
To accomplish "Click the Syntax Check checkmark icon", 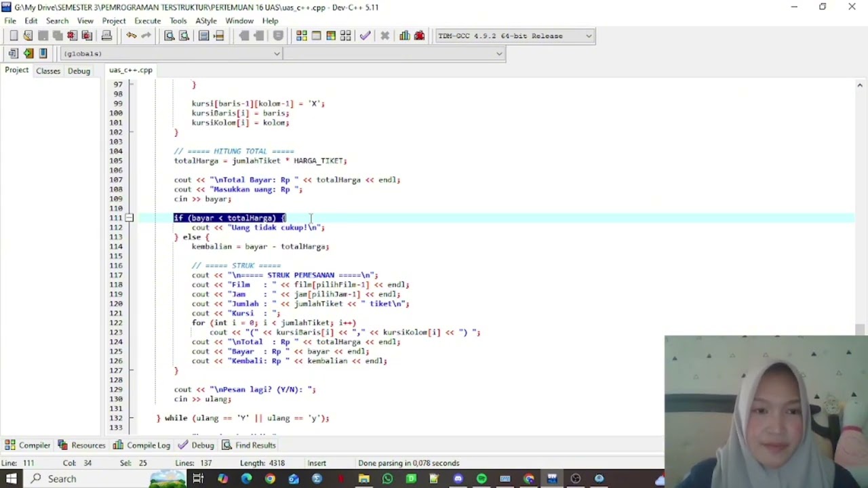I will click(x=366, y=36).
